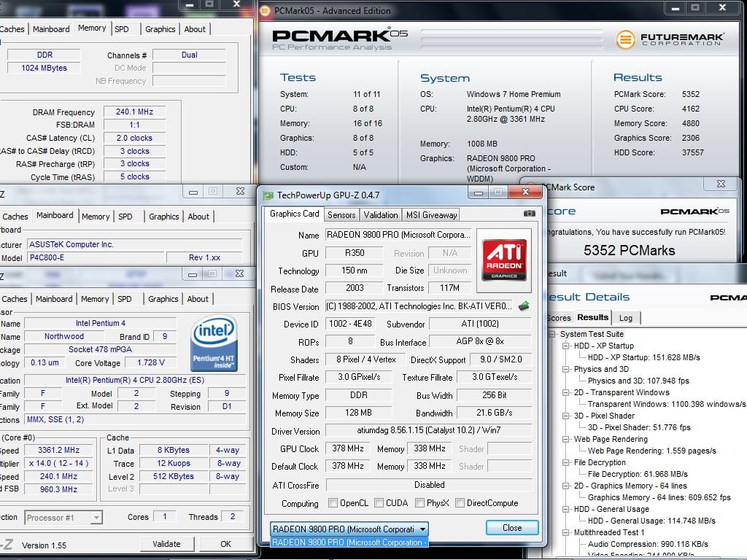
Task: Enable the DirectCompute checkbox
Action: (460, 503)
